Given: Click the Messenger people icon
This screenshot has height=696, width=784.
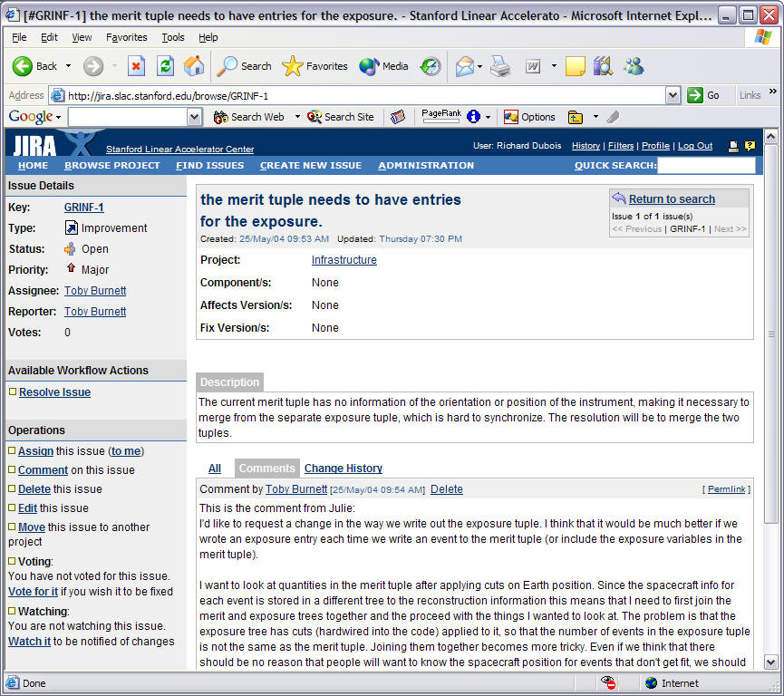Looking at the screenshot, I should [x=634, y=66].
